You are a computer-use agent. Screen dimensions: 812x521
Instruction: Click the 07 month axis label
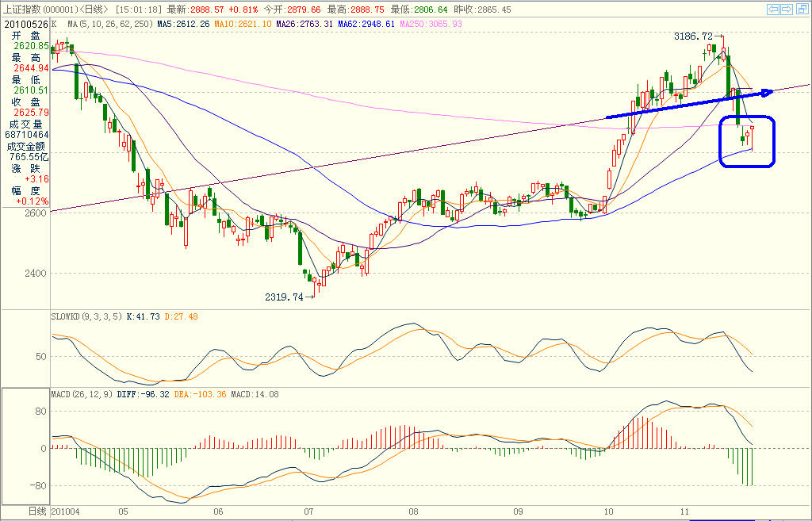coord(308,512)
